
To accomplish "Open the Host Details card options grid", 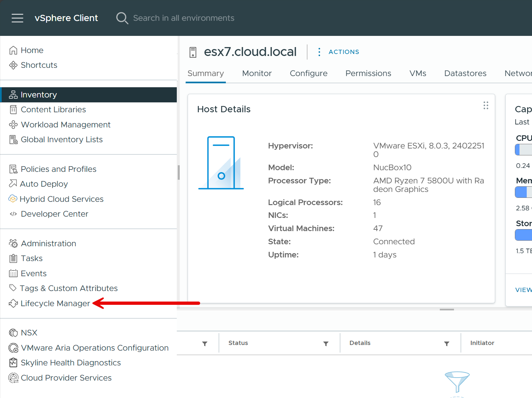I will click(x=486, y=106).
